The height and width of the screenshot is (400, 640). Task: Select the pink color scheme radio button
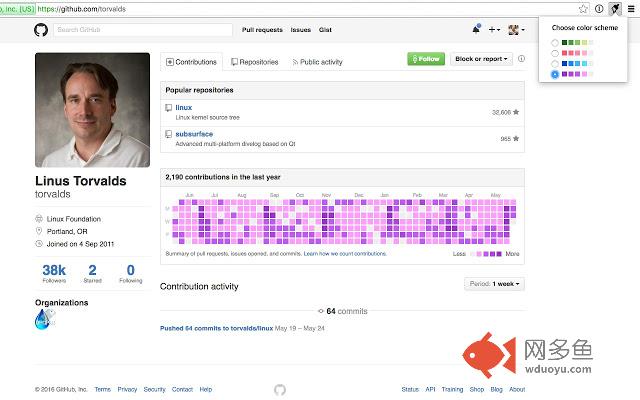pyautogui.click(x=555, y=53)
